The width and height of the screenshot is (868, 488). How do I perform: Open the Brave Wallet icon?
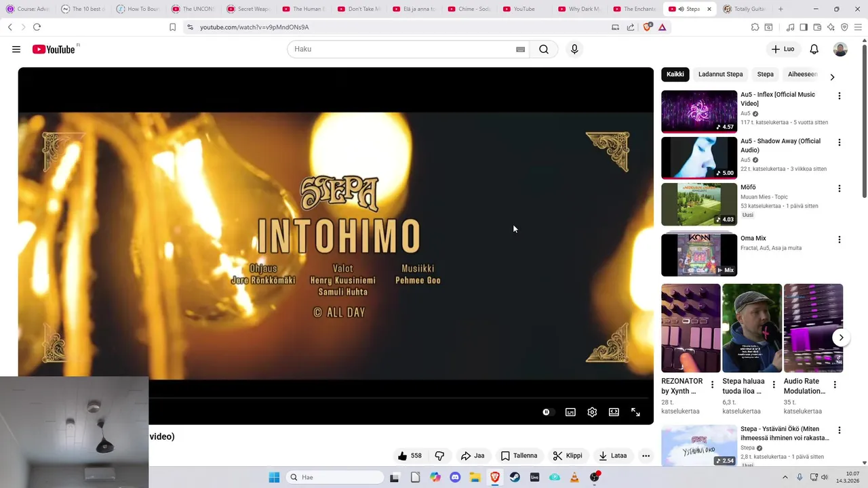tap(817, 27)
